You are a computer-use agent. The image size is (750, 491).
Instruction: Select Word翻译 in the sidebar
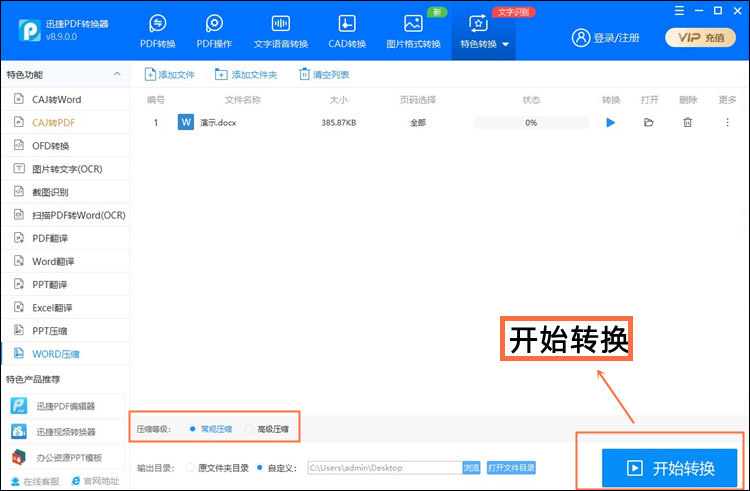click(x=66, y=261)
